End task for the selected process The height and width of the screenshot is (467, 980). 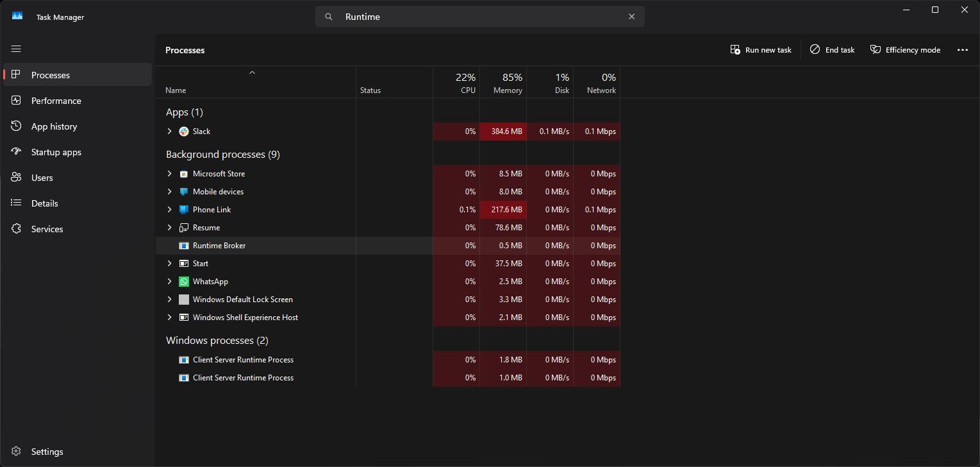831,49
